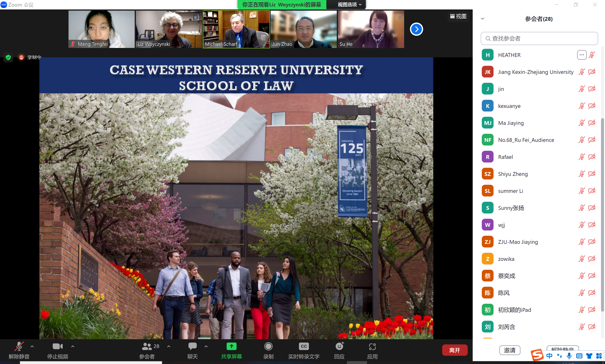Click the red 离开 leave button
This screenshot has width=605, height=364.
click(454, 350)
